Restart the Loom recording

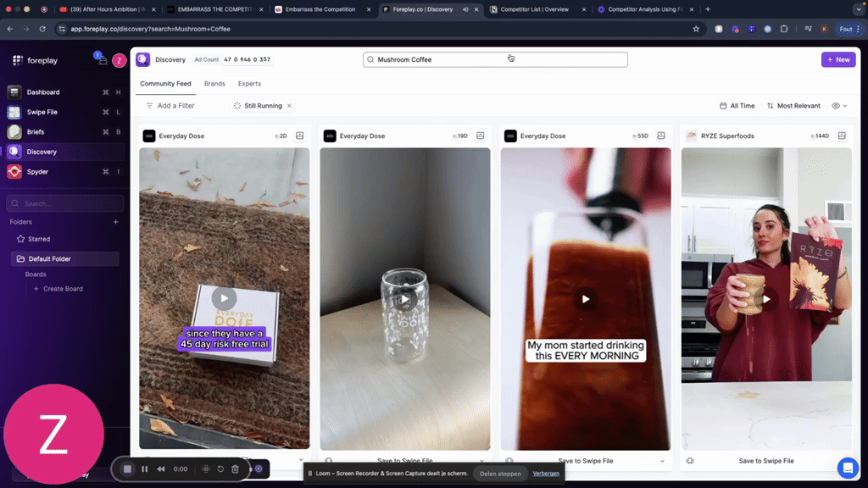coord(220,469)
